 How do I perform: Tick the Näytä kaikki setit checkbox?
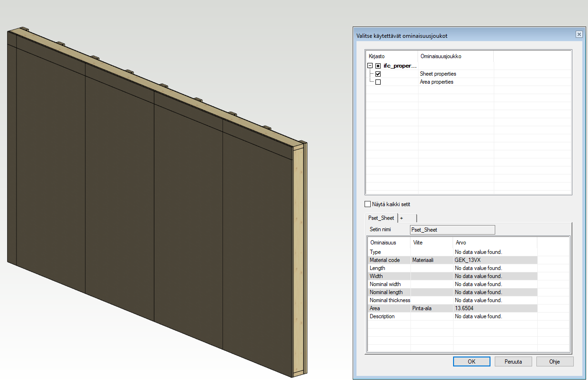(368, 204)
